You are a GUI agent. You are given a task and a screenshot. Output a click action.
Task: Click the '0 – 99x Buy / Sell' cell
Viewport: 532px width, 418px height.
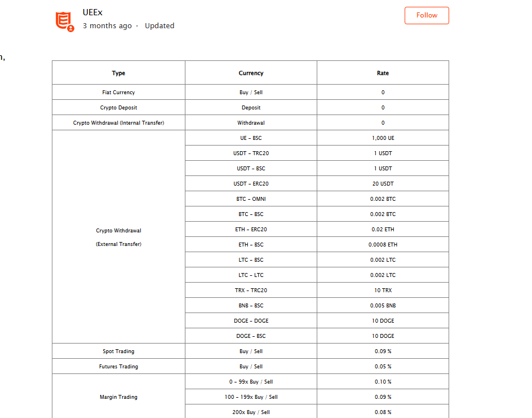coord(251,382)
